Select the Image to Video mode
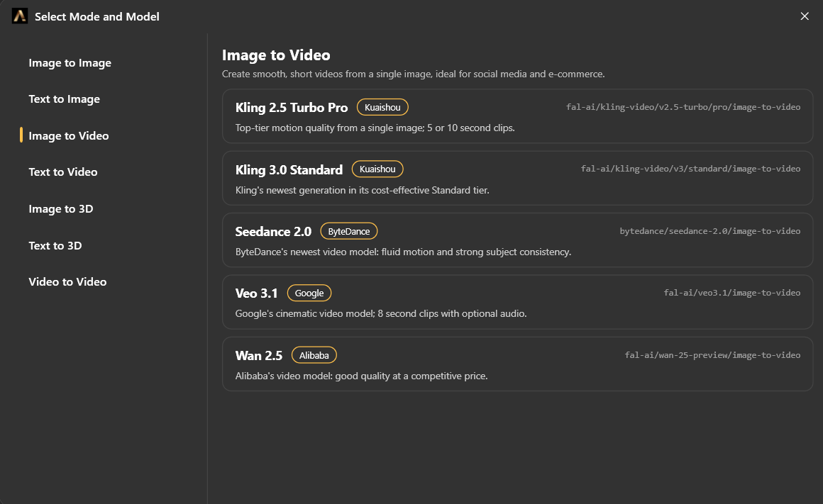Screen dimensions: 823x504 [x=69, y=136]
